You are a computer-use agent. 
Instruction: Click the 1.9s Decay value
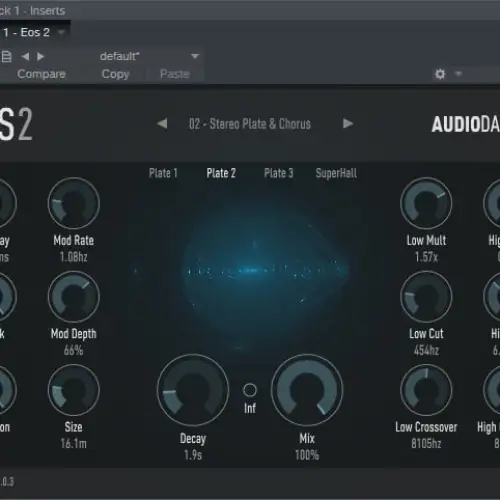(193, 455)
